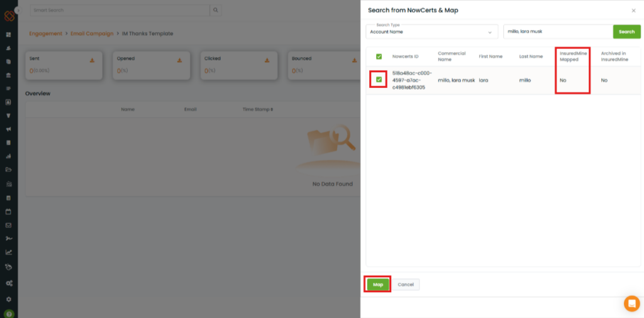The width and height of the screenshot is (644, 318).
Task: Click the Smart Search magnifier icon
Action: pos(216,10)
